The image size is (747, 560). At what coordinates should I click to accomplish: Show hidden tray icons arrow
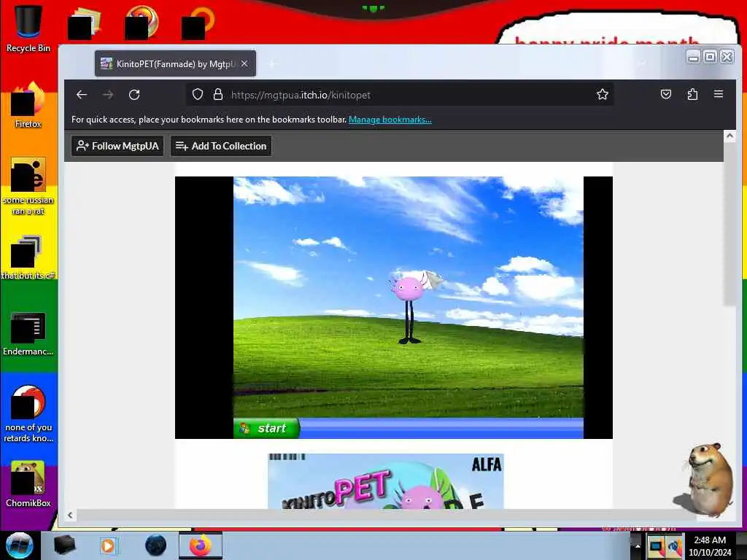pyautogui.click(x=638, y=545)
